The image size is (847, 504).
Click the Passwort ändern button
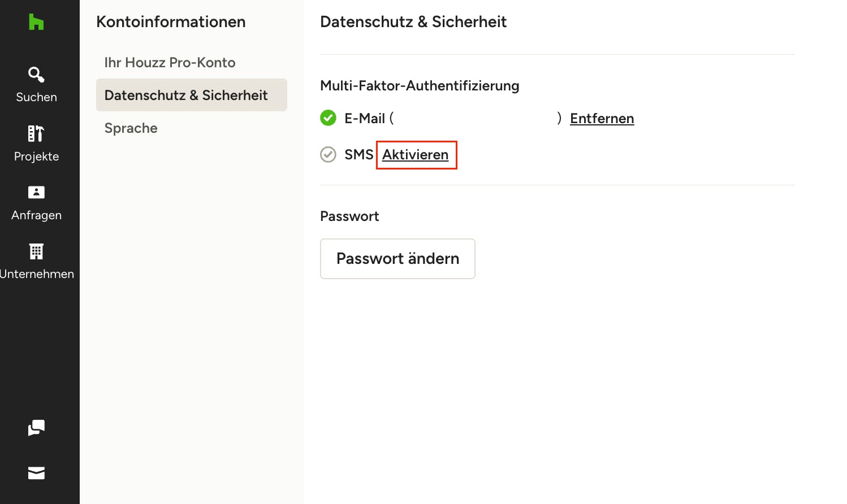pyautogui.click(x=397, y=259)
